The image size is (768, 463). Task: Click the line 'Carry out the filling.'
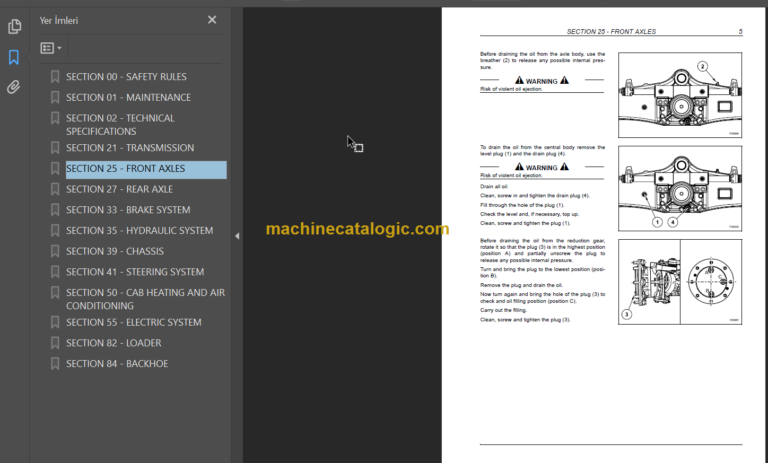point(504,310)
